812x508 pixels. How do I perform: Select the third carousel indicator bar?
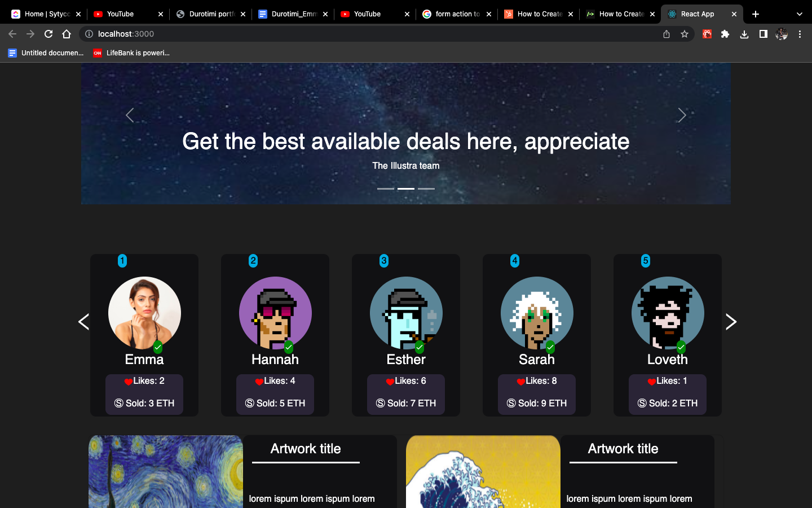coord(426,189)
